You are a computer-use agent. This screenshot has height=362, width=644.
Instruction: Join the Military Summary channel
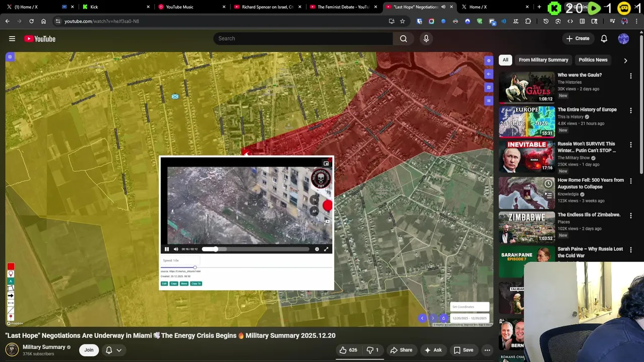tap(89, 350)
